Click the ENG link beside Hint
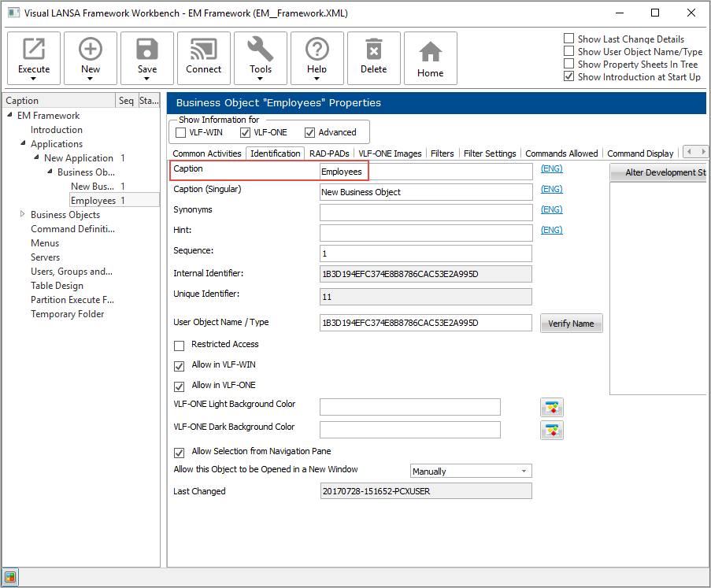This screenshot has width=711, height=588. [551, 230]
